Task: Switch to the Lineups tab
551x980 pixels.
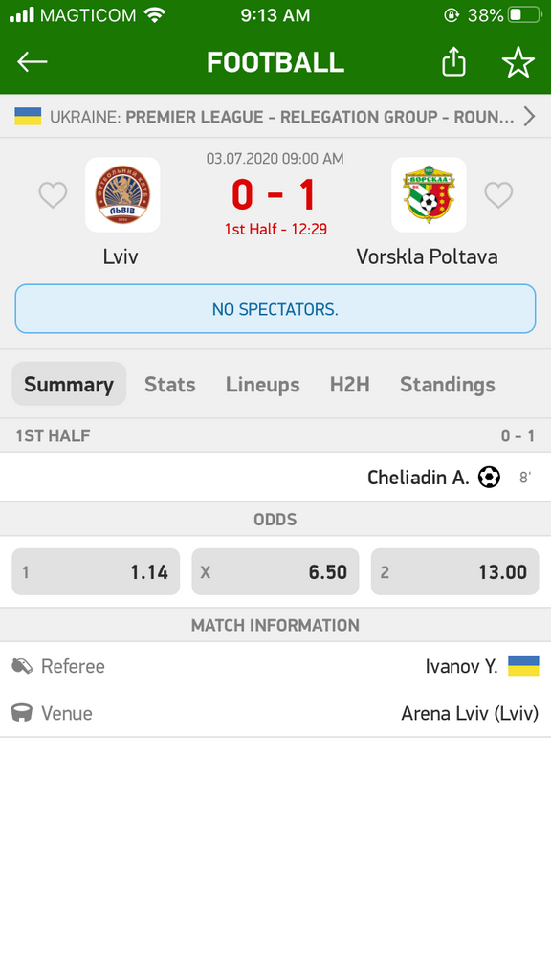Action: click(x=262, y=385)
